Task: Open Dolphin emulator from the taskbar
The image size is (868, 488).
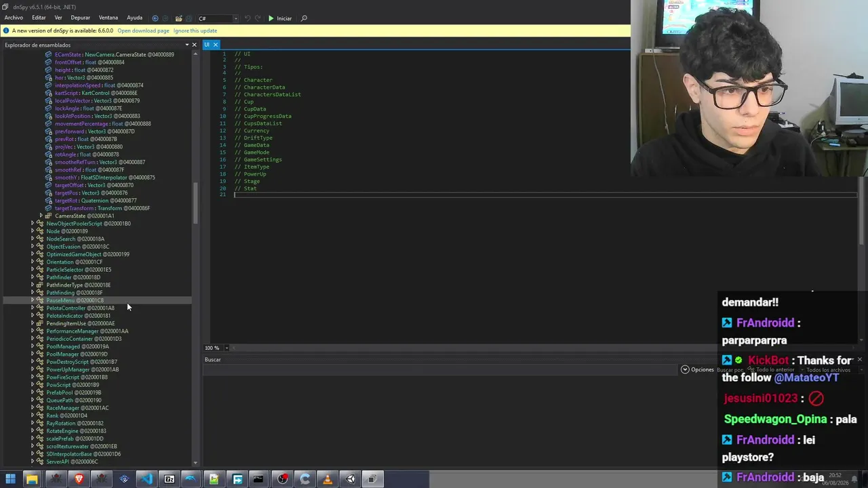Action: 191,479
